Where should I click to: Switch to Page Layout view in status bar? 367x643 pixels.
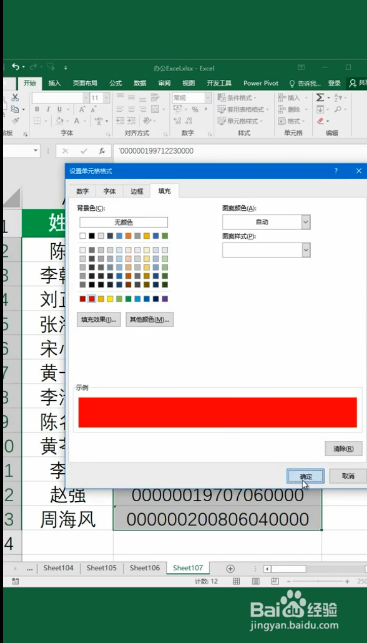(256, 581)
